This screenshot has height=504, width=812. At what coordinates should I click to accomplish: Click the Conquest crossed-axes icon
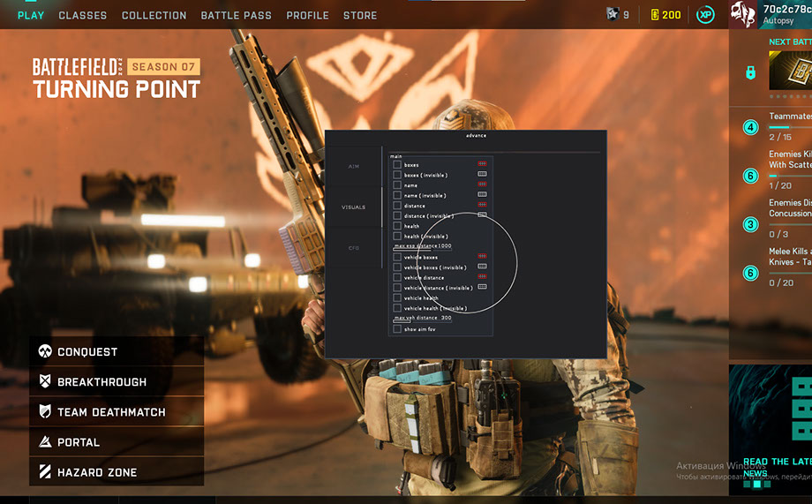click(x=44, y=352)
